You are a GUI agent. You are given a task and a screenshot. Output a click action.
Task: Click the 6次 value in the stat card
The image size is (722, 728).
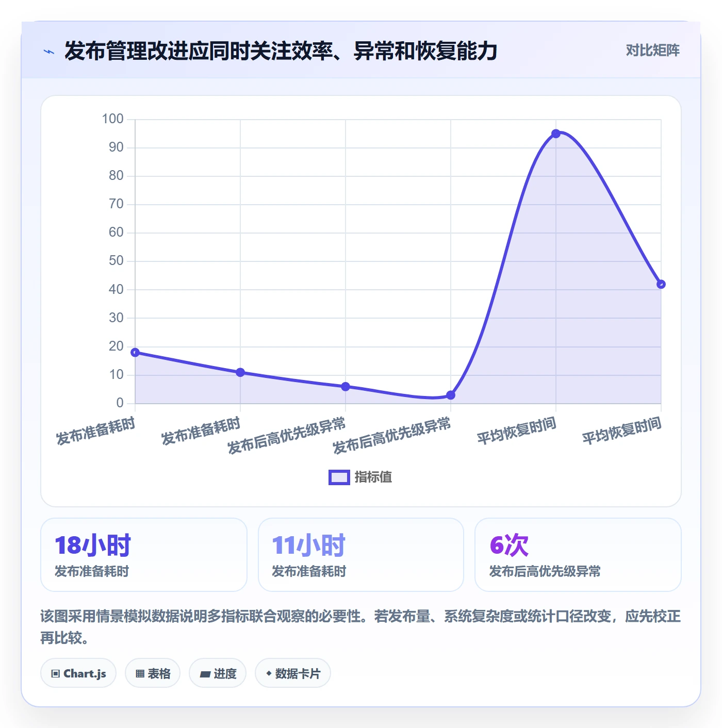[509, 545]
